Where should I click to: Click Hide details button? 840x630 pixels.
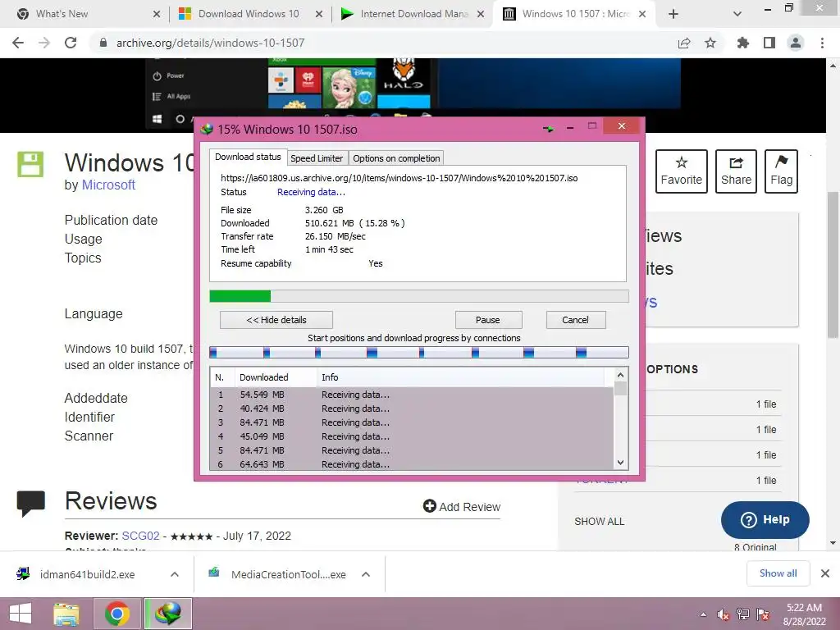(276, 320)
